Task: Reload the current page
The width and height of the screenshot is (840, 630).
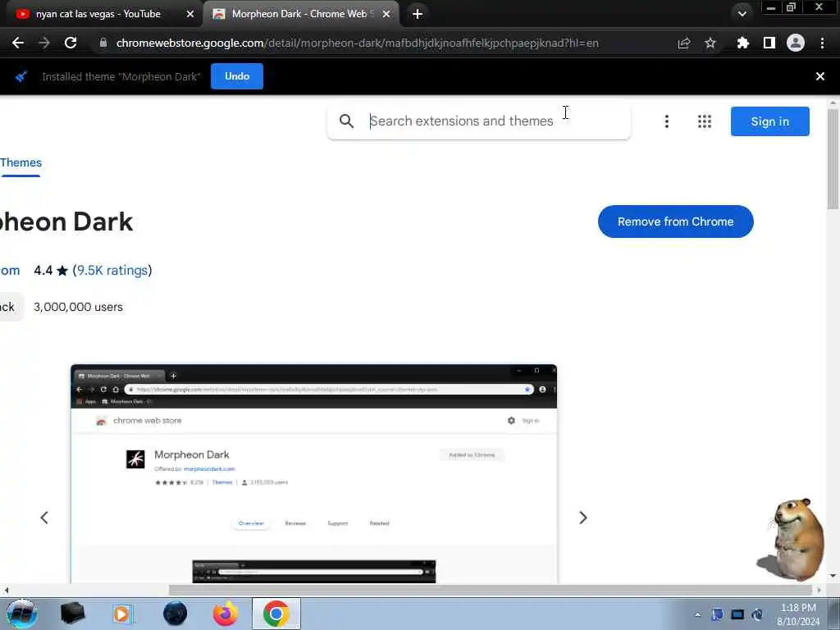Action: point(71,43)
